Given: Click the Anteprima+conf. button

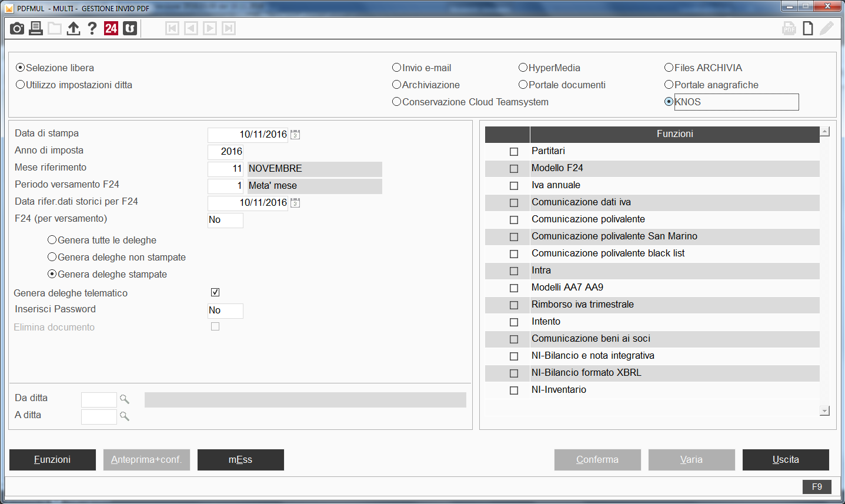Looking at the screenshot, I should point(146,460).
